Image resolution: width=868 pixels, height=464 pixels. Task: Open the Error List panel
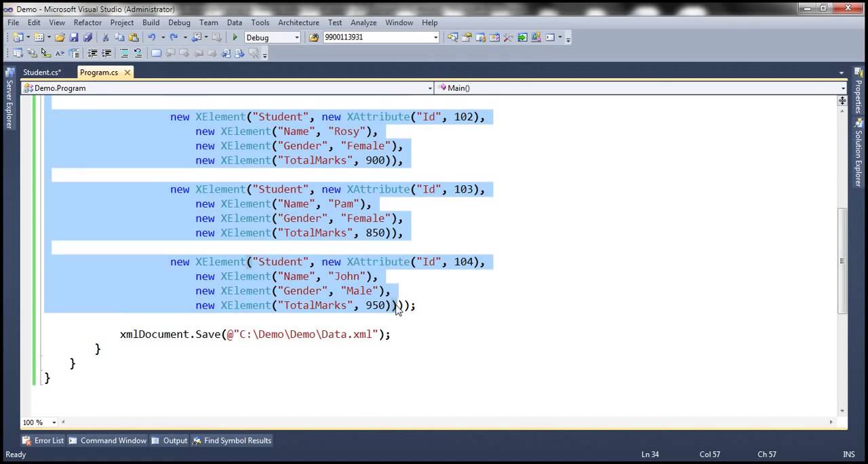coord(43,440)
